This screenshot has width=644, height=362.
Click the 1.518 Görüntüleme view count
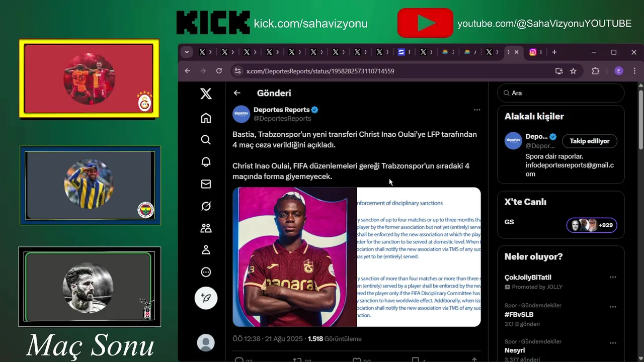(x=335, y=339)
